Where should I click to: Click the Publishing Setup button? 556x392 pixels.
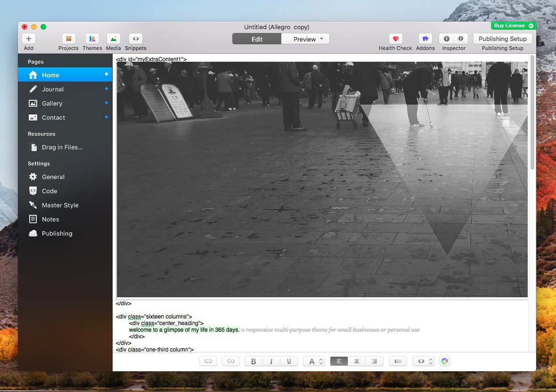click(502, 39)
